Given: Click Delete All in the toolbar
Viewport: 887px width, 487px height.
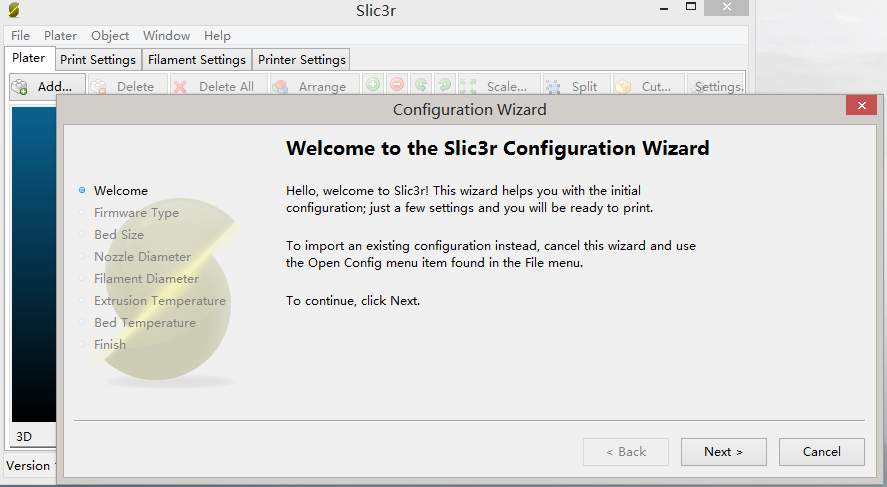Looking at the screenshot, I should (214, 87).
